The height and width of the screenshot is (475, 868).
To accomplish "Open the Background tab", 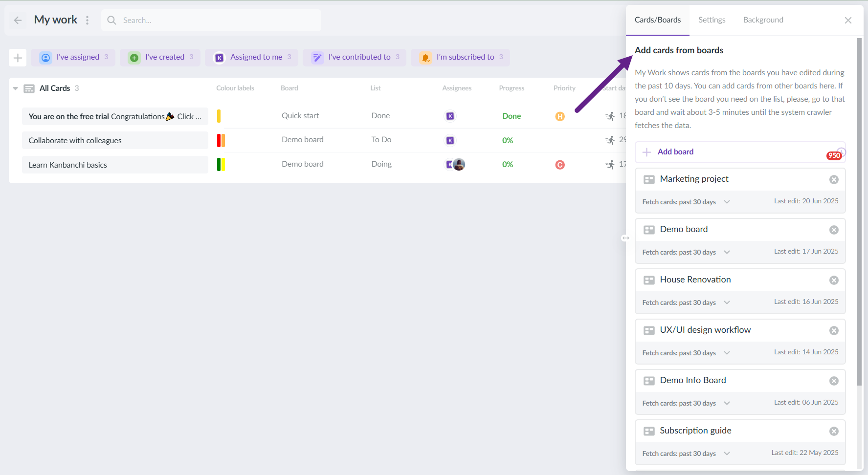I will 763,20.
